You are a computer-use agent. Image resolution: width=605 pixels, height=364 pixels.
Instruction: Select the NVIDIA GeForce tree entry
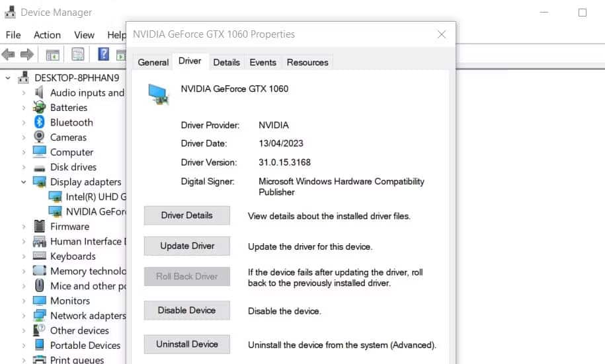coord(87,211)
